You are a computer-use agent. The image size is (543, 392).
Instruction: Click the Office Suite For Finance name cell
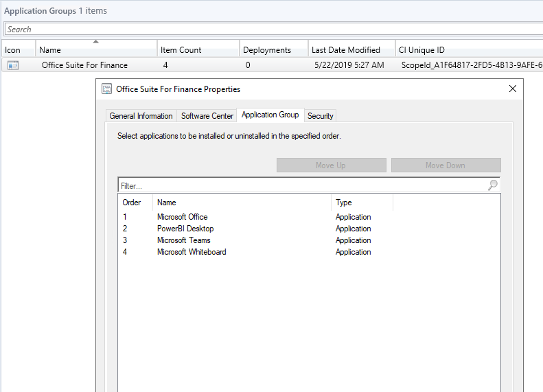pos(84,65)
